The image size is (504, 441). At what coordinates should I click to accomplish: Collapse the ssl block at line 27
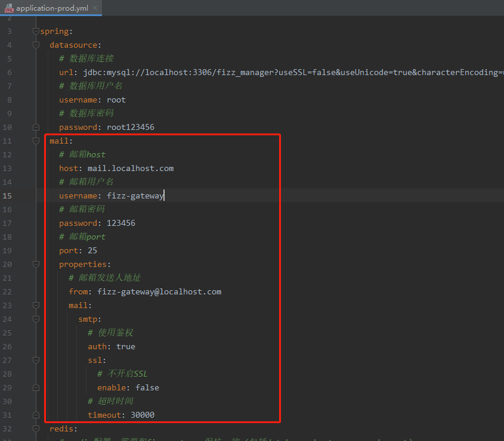coord(36,360)
